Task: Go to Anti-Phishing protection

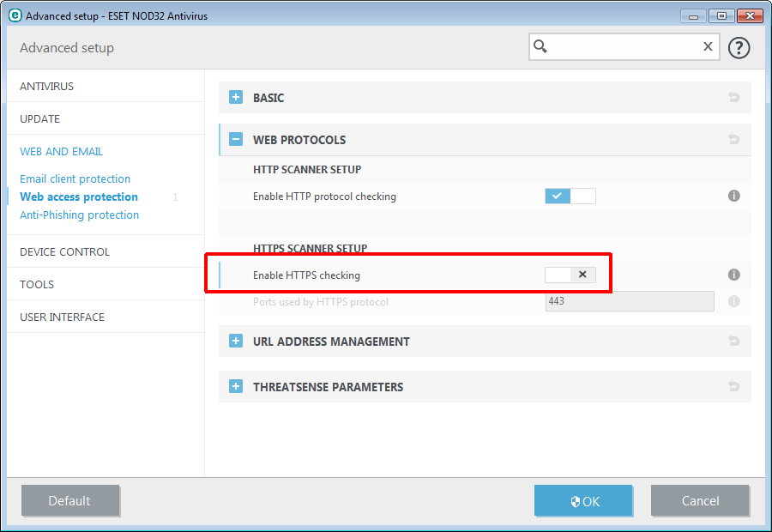Action: click(79, 215)
